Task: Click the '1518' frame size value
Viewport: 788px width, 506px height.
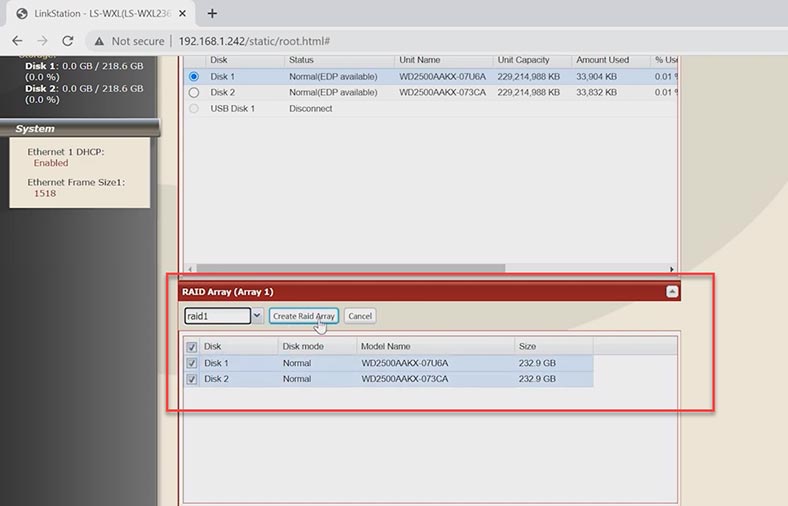Action: coord(45,193)
